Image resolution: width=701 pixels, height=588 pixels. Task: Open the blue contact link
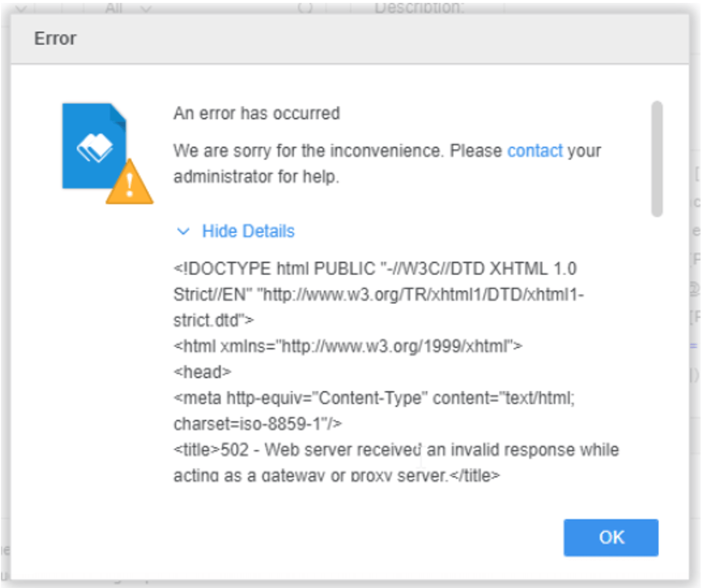pos(534,151)
